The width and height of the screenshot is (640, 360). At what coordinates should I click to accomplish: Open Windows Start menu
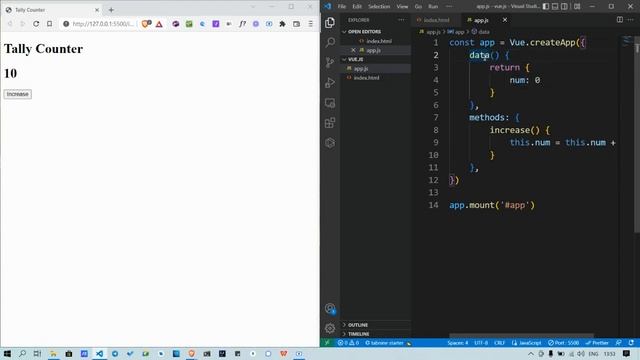point(7,353)
